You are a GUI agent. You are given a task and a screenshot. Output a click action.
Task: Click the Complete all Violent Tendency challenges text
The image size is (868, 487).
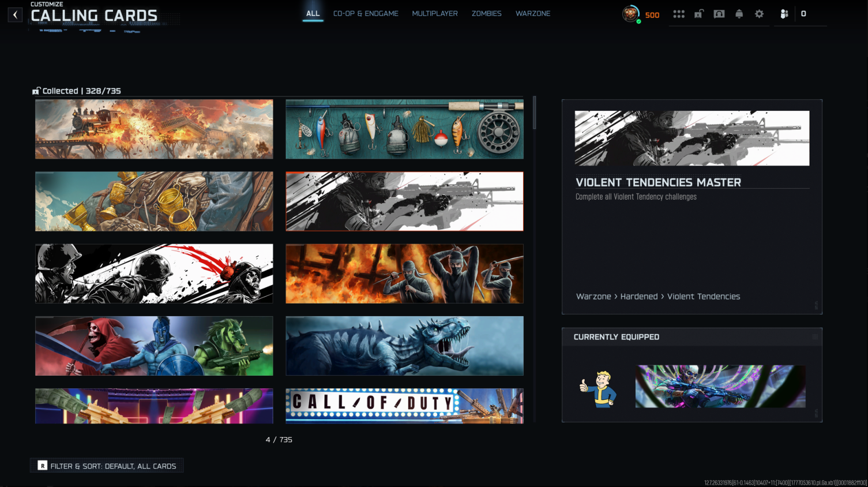pos(636,197)
